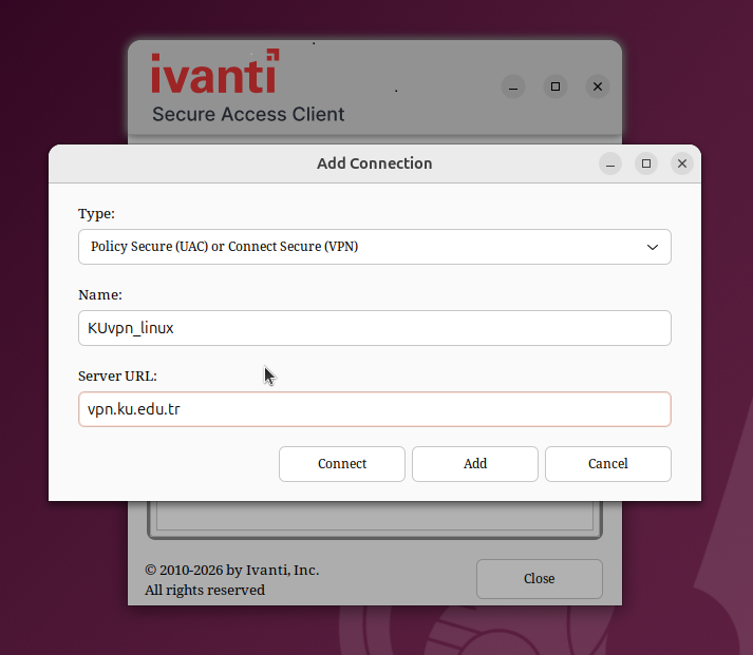Cancel the Add Connection dialog
The width and height of the screenshot is (754, 656).
608,464
